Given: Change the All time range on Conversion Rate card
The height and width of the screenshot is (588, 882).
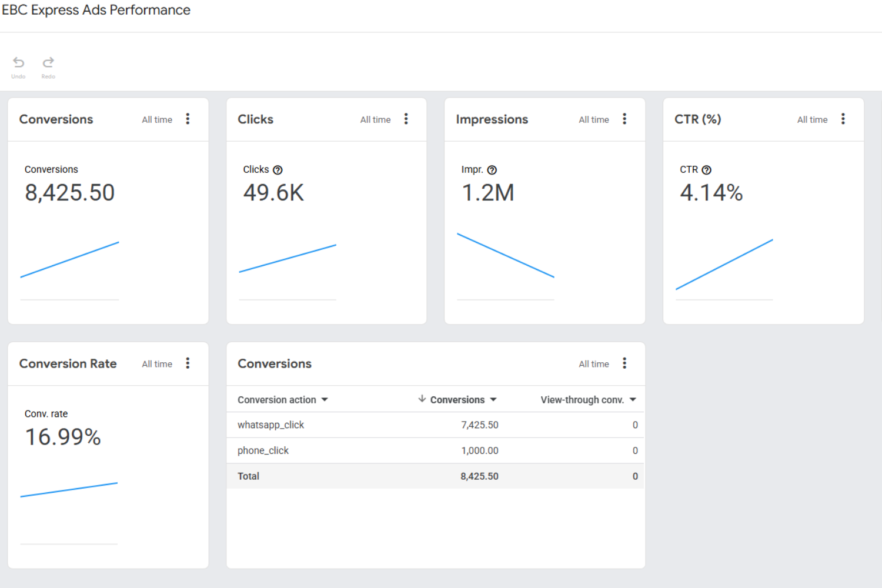Looking at the screenshot, I should tap(157, 364).
